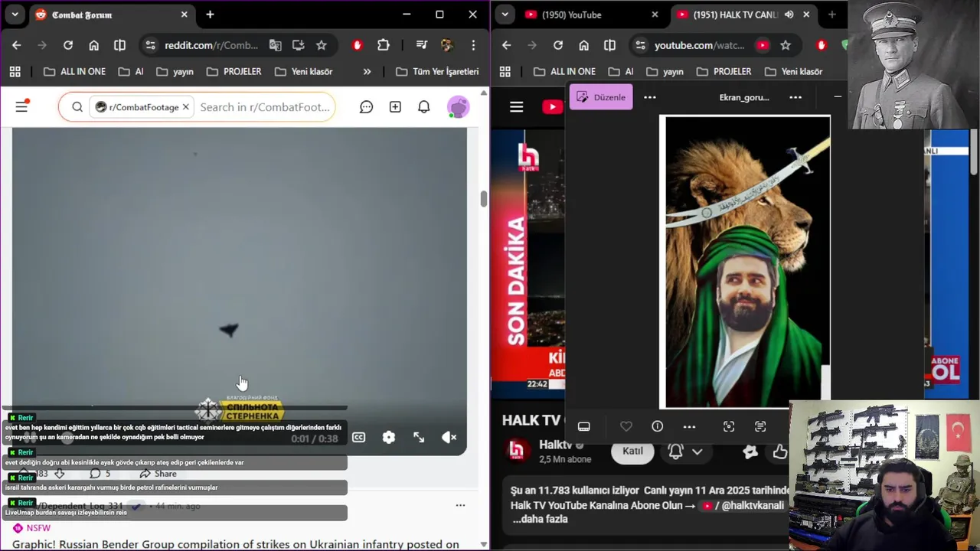Open PROJELER bookmark folder, left window

[x=234, y=71]
